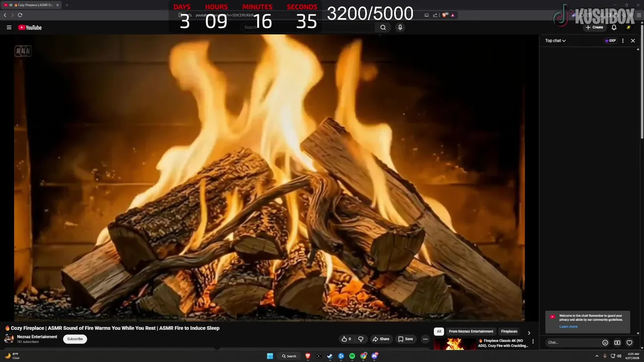Open the emoji picker in chat
Image resolution: width=644 pixels, height=362 pixels.
605,342
